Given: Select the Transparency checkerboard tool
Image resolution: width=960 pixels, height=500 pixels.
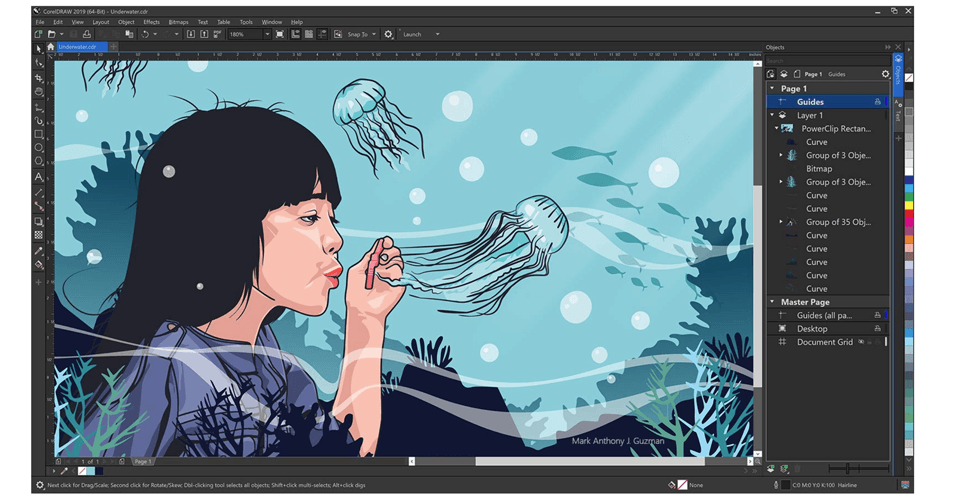Looking at the screenshot, I should [x=39, y=235].
